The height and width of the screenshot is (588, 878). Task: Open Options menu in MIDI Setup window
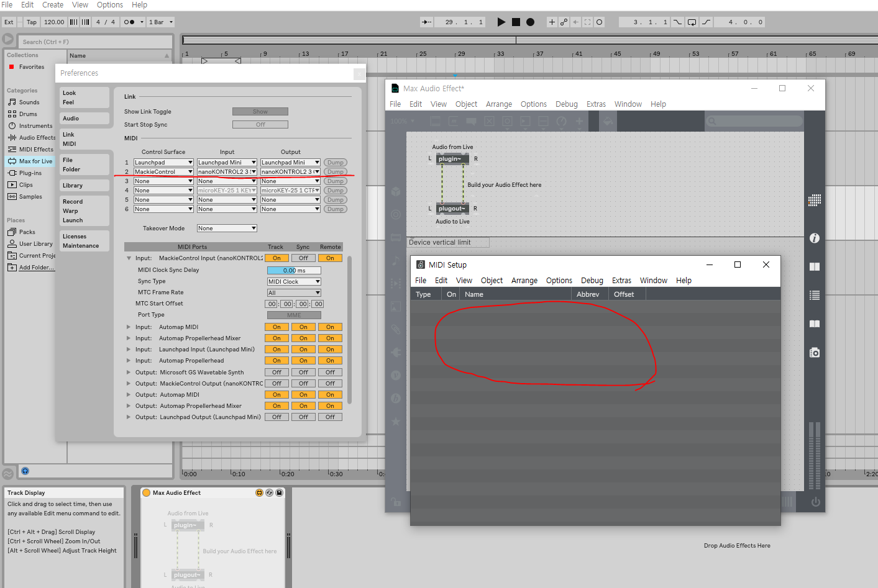click(x=559, y=281)
